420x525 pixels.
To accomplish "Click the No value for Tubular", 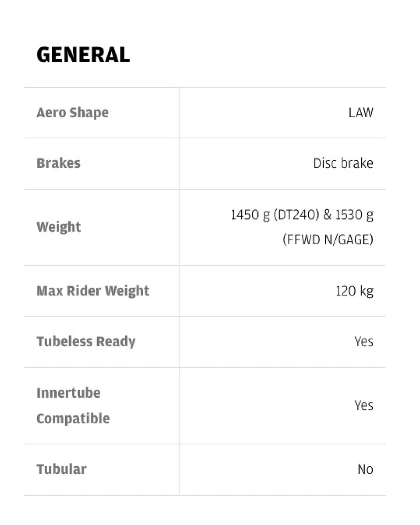I will click(365, 469).
